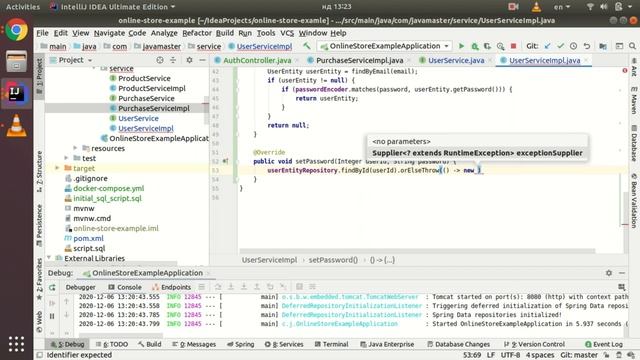Viewport: 640px width, 360px height.
Task: Open the Database side panel
Action: tap(634, 143)
